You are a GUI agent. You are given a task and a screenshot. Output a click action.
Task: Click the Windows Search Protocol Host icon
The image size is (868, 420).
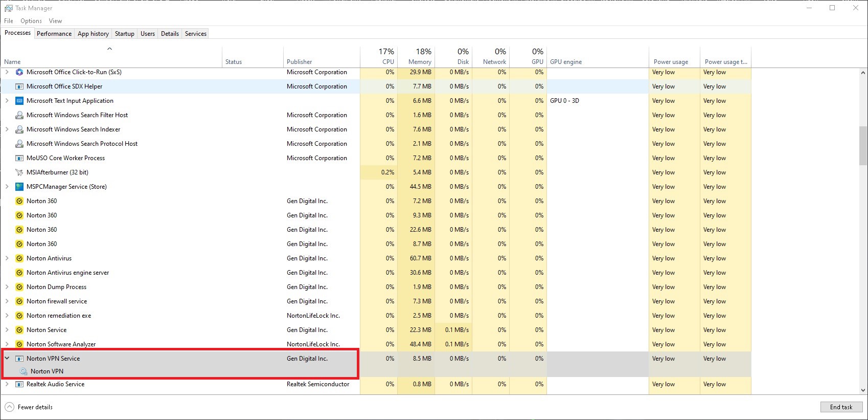click(19, 144)
